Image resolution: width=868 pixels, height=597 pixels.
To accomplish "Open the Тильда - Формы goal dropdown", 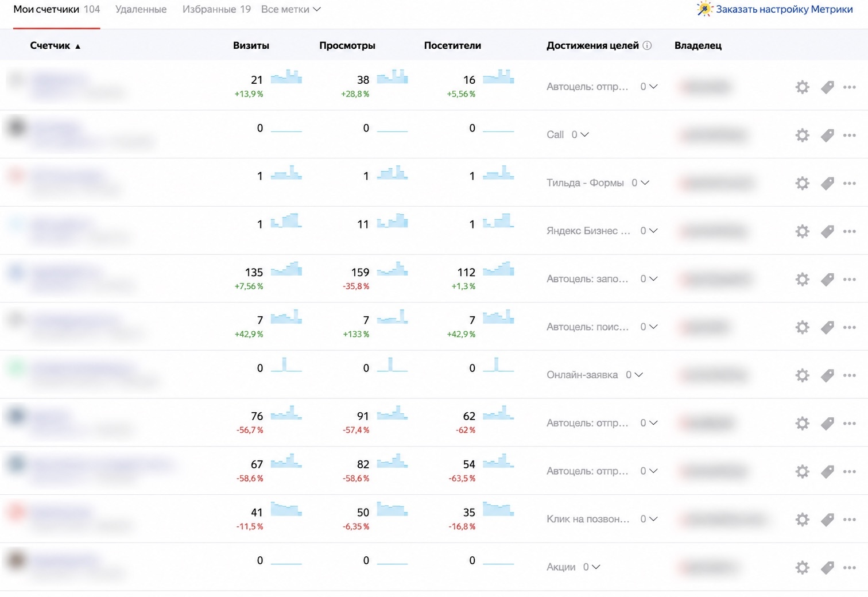I will pyautogui.click(x=641, y=183).
